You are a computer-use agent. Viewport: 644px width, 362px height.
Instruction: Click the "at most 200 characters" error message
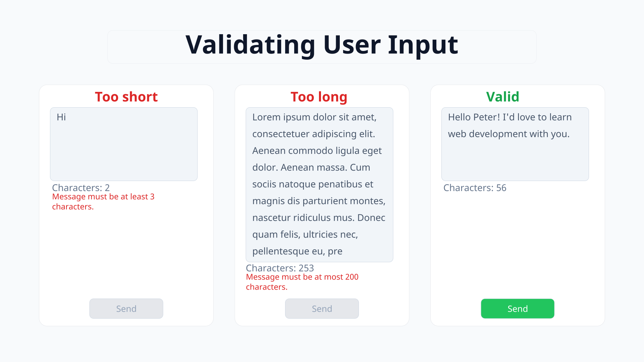pos(302,282)
